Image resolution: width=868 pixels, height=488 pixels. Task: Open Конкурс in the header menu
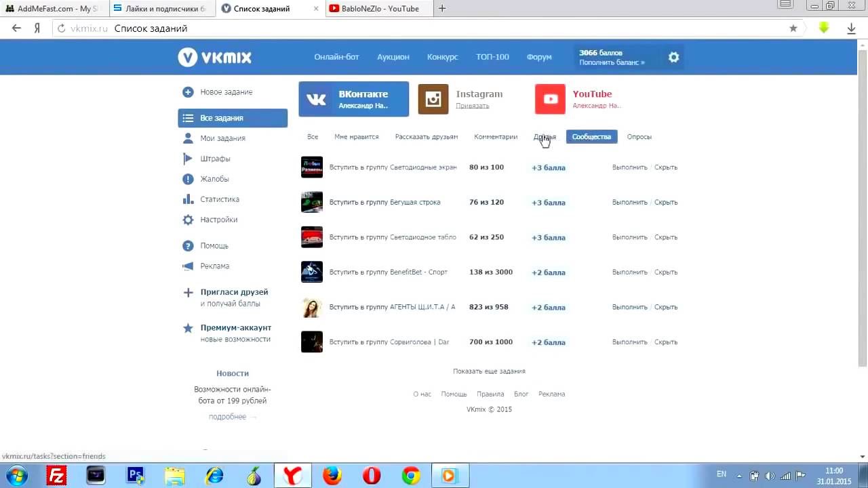[443, 57]
